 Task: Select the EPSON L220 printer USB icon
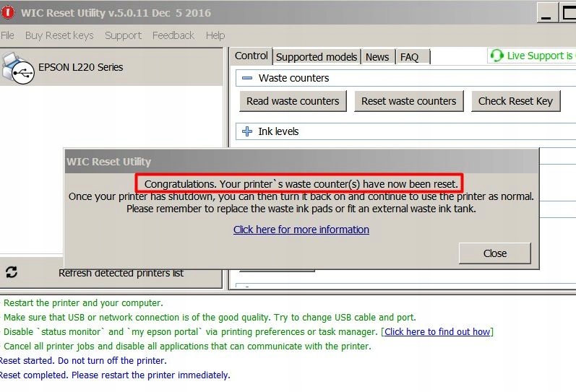pos(18,69)
